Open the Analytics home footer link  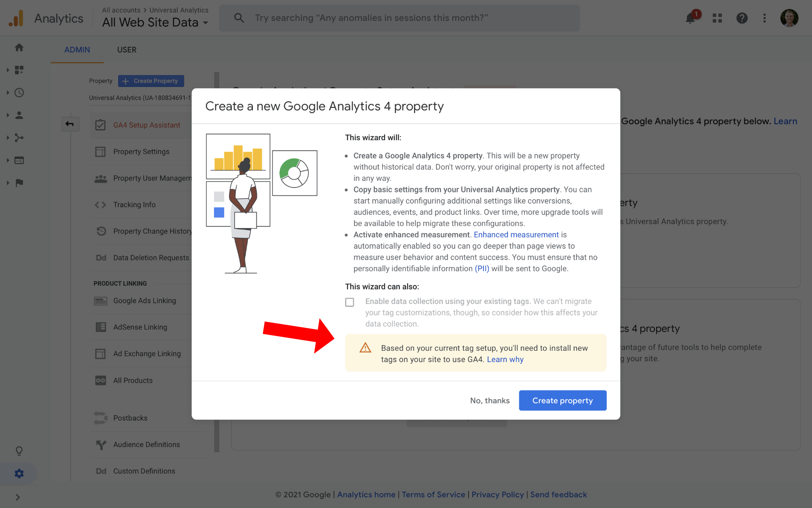(x=366, y=495)
